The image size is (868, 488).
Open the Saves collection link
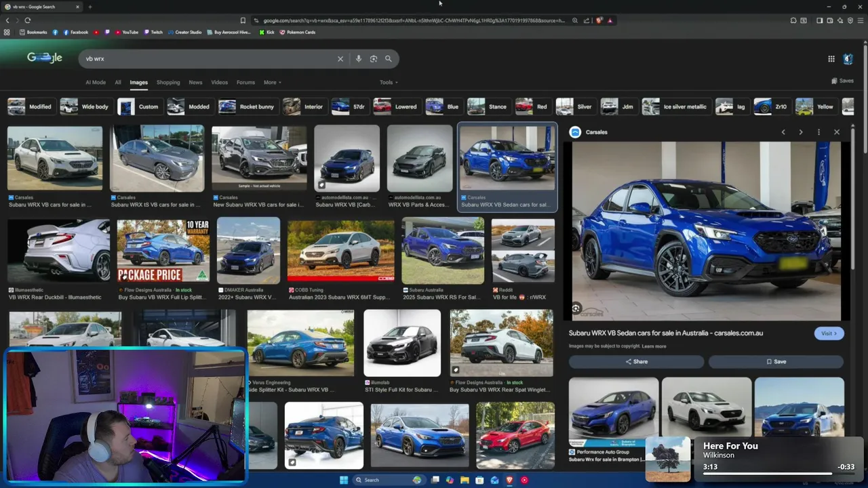coord(842,81)
